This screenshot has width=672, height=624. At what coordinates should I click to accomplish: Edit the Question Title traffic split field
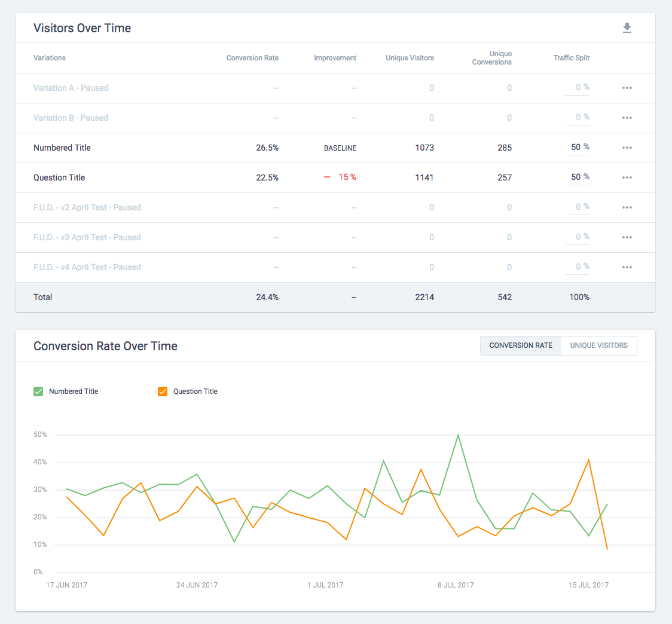click(x=576, y=177)
